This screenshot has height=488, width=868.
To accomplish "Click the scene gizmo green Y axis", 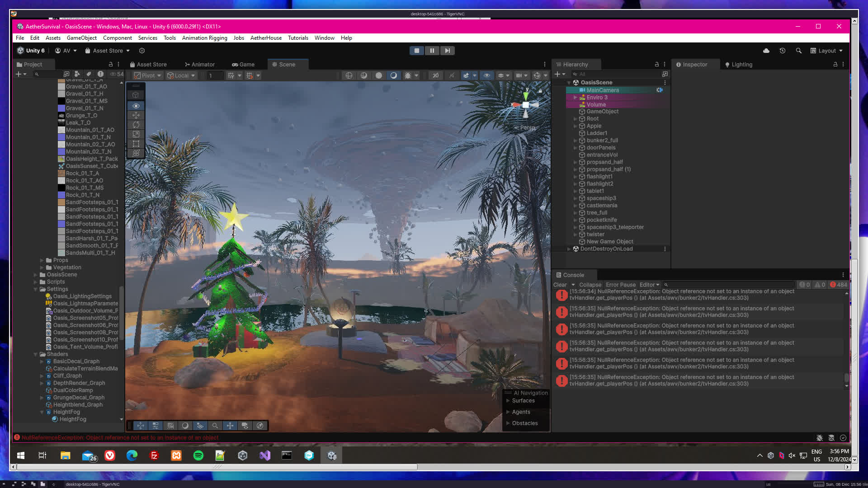I will 525,96.
